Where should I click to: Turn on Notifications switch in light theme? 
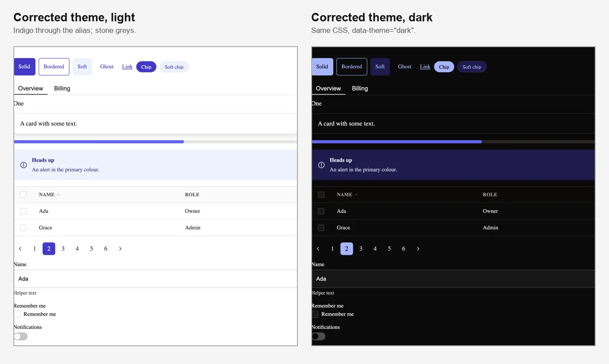pyautogui.click(x=20, y=336)
